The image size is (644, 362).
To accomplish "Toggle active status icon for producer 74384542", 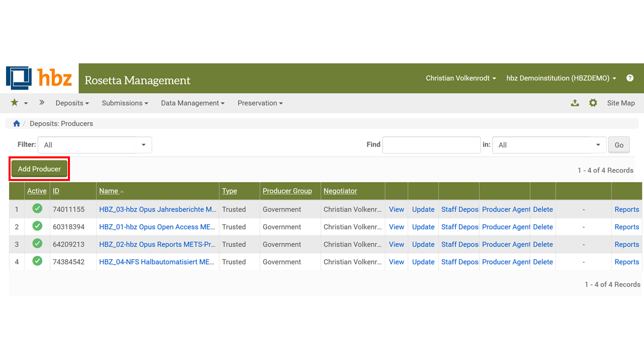I will tap(37, 261).
